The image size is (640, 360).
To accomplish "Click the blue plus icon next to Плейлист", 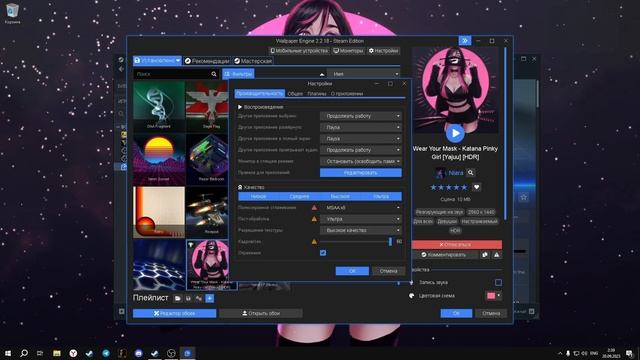I will pos(209,298).
